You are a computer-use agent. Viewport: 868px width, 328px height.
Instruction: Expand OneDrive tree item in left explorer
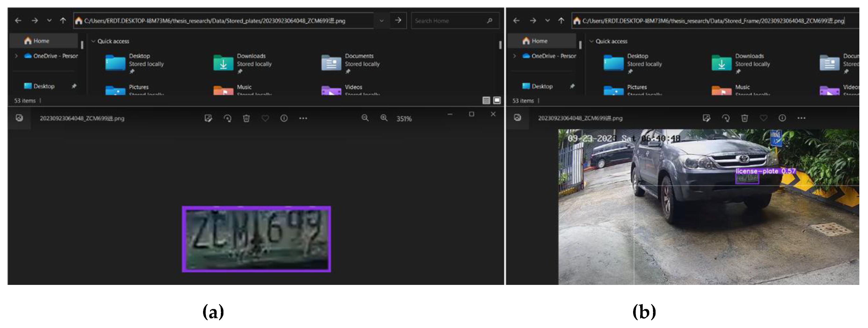click(16, 56)
